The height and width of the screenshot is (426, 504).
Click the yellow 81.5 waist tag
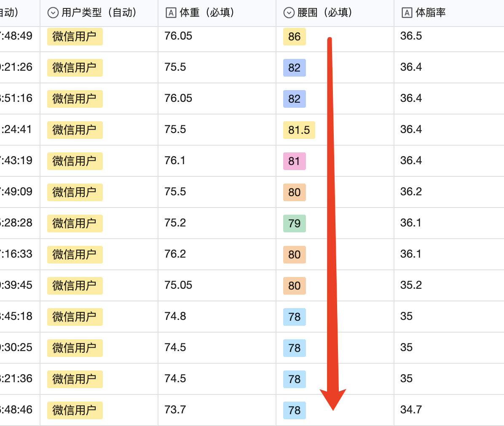tap(299, 130)
